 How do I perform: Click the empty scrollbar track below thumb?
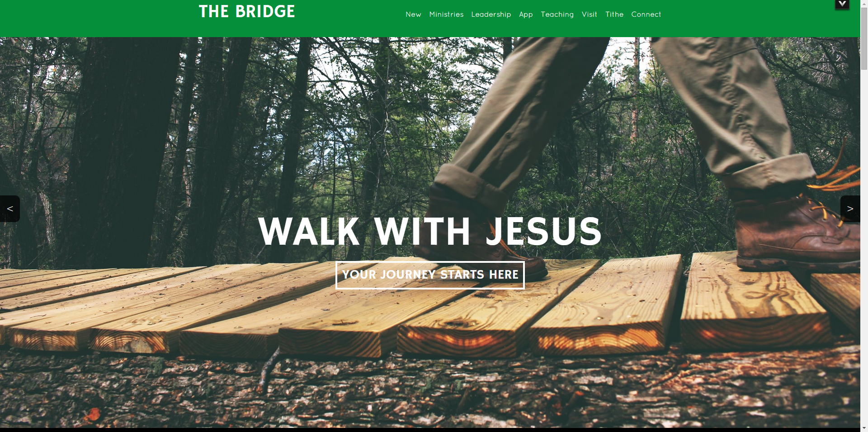[x=864, y=247]
